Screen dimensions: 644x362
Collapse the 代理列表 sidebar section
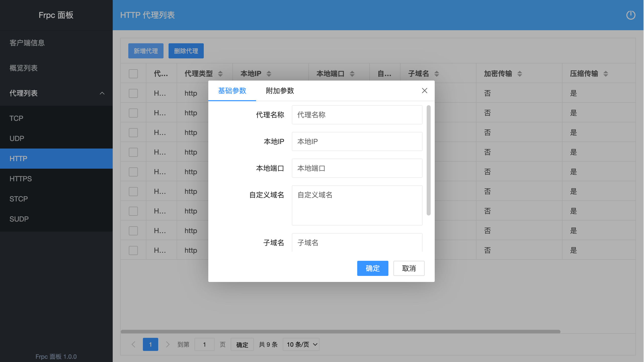point(102,93)
